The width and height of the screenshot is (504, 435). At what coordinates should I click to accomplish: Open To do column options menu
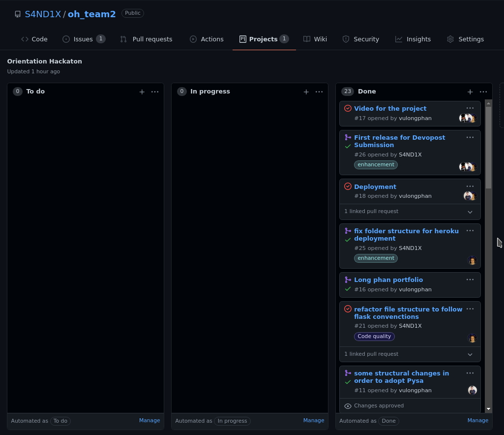(x=155, y=92)
